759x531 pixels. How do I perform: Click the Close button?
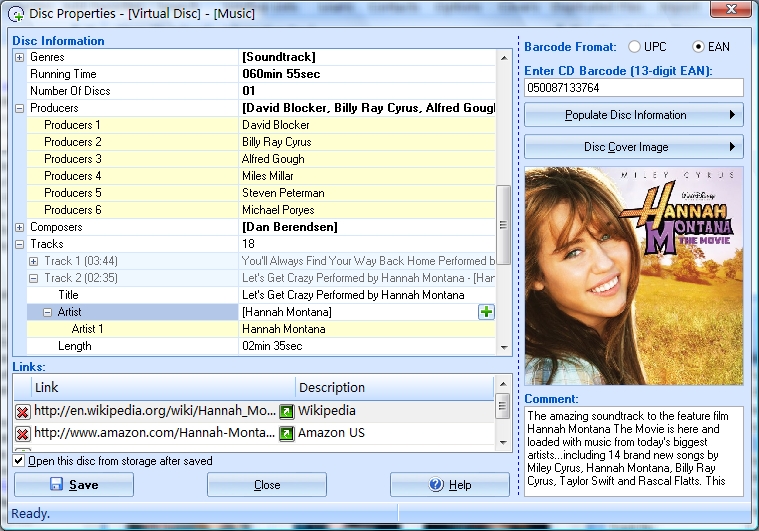point(267,485)
